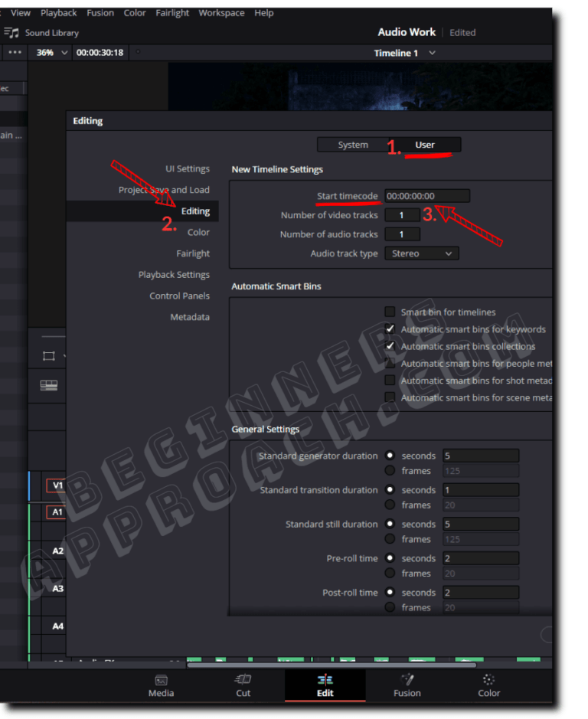The width and height of the screenshot is (588, 719).
Task: Enable Automatic smart bins for scene metadata
Action: pyautogui.click(x=390, y=397)
